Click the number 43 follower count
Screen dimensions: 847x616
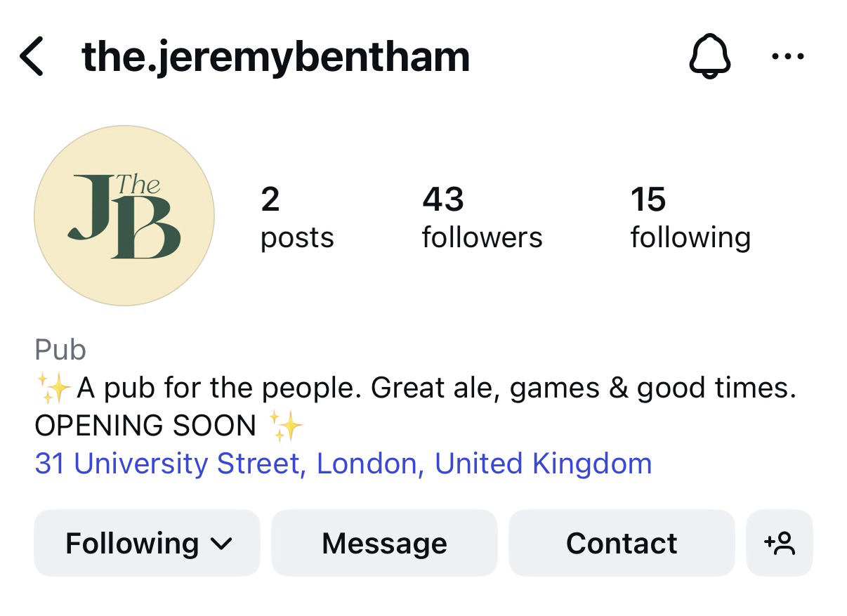pos(443,199)
